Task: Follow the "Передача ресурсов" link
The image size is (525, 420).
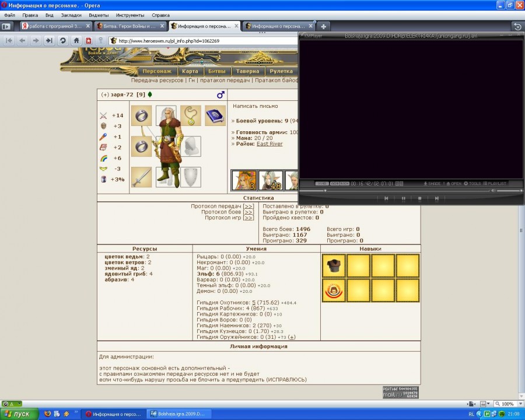Action: tap(157, 80)
